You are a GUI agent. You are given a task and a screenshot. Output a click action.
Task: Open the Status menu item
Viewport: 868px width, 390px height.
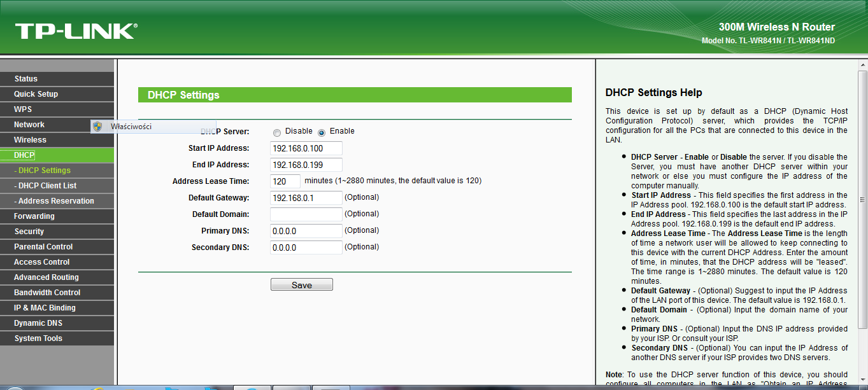click(x=26, y=79)
